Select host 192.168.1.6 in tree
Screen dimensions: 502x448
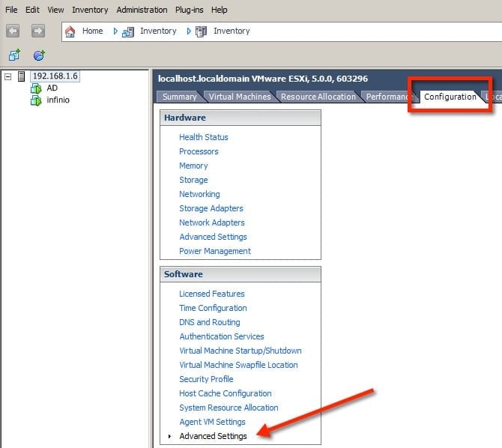point(55,76)
